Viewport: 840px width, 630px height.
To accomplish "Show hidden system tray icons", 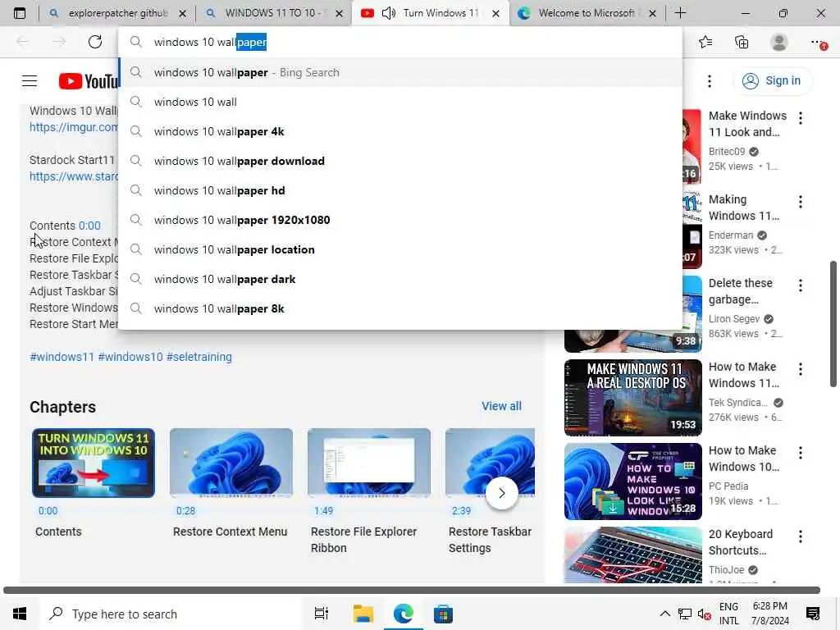I will (x=664, y=614).
